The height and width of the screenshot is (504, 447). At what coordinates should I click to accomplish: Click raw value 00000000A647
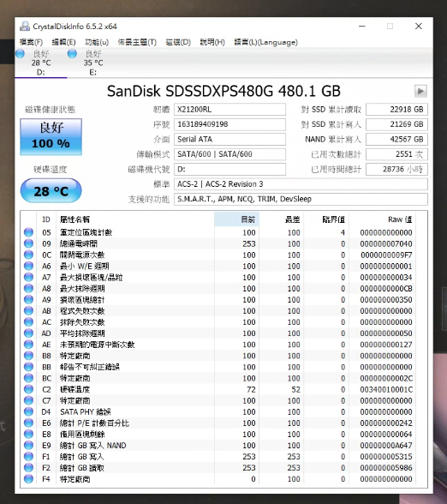pyautogui.click(x=386, y=445)
